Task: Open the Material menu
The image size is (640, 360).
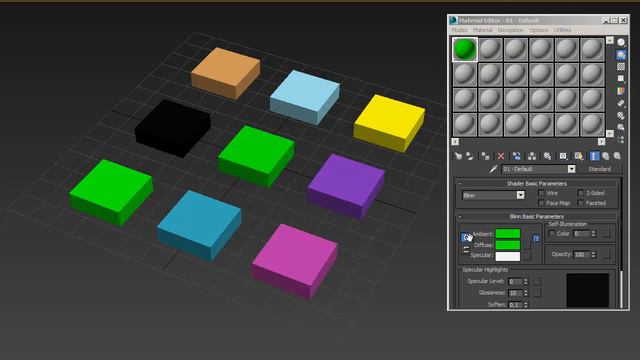Action: coord(482,30)
